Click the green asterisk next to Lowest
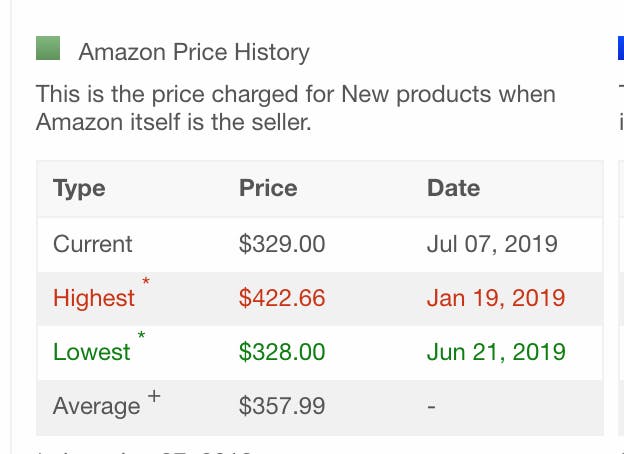 pyautogui.click(x=141, y=335)
